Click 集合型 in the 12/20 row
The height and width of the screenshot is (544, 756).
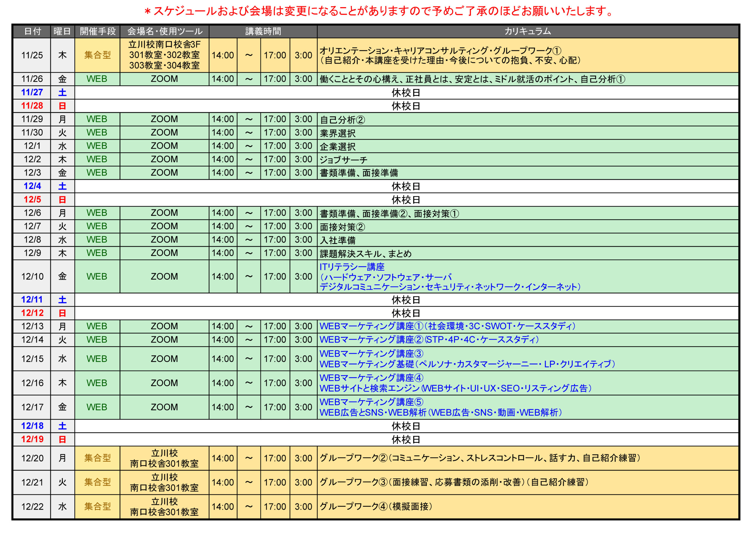click(x=97, y=458)
